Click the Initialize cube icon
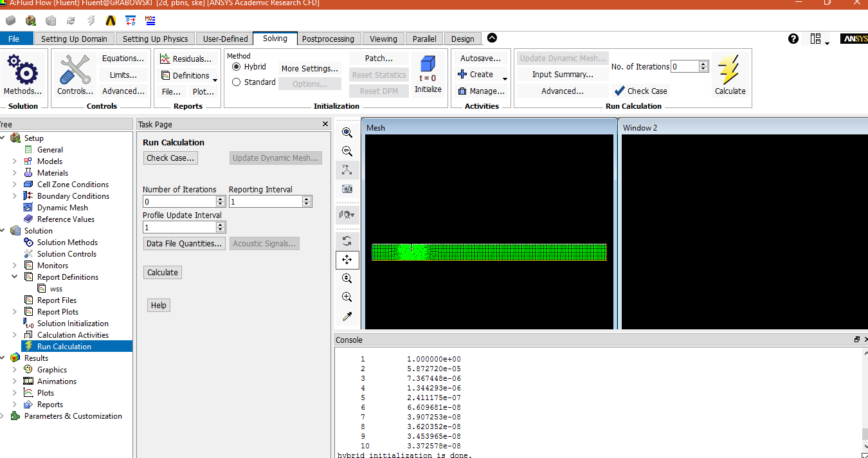This screenshot has width=868, height=458. [x=428, y=65]
